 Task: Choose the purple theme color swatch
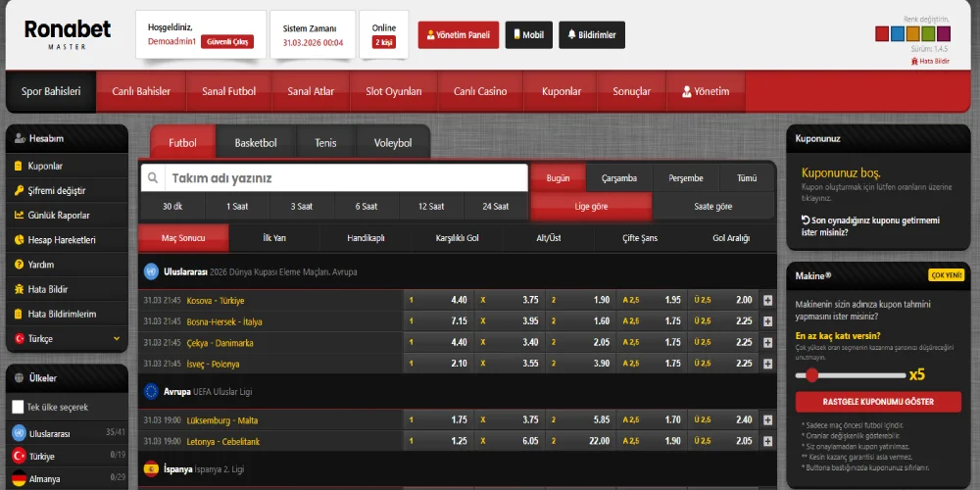pos(944,33)
